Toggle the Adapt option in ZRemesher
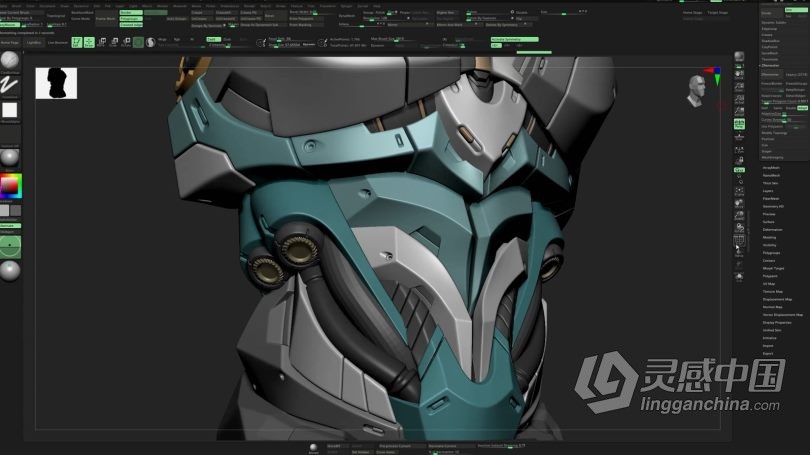The image size is (810, 455). [x=802, y=108]
